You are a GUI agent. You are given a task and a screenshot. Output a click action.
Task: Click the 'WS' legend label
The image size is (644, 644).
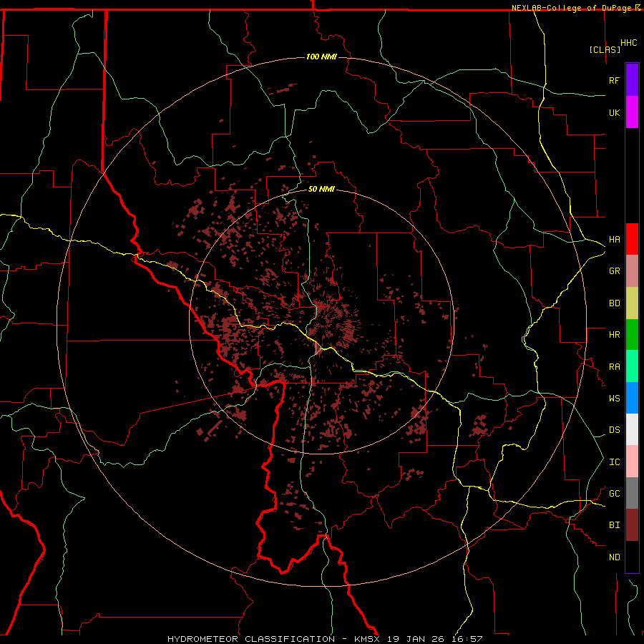(x=614, y=399)
